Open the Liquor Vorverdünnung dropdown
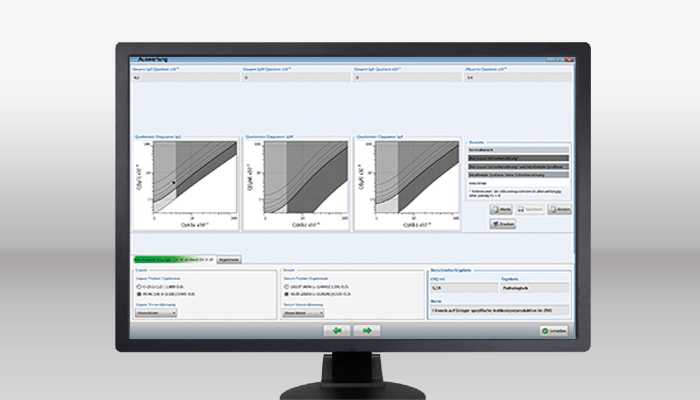The height and width of the screenshot is (400, 700). coord(157,312)
